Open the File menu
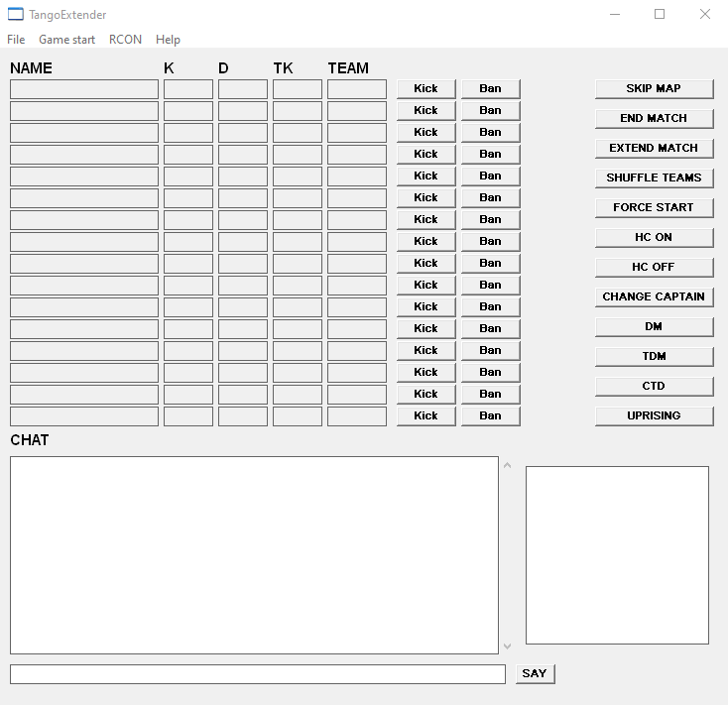This screenshot has width=728, height=705. click(x=16, y=40)
